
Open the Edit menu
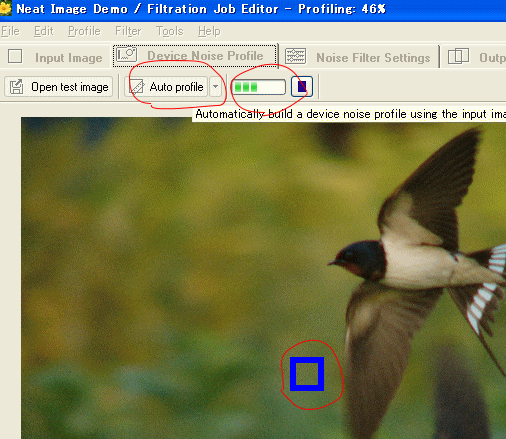(x=43, y=31)
